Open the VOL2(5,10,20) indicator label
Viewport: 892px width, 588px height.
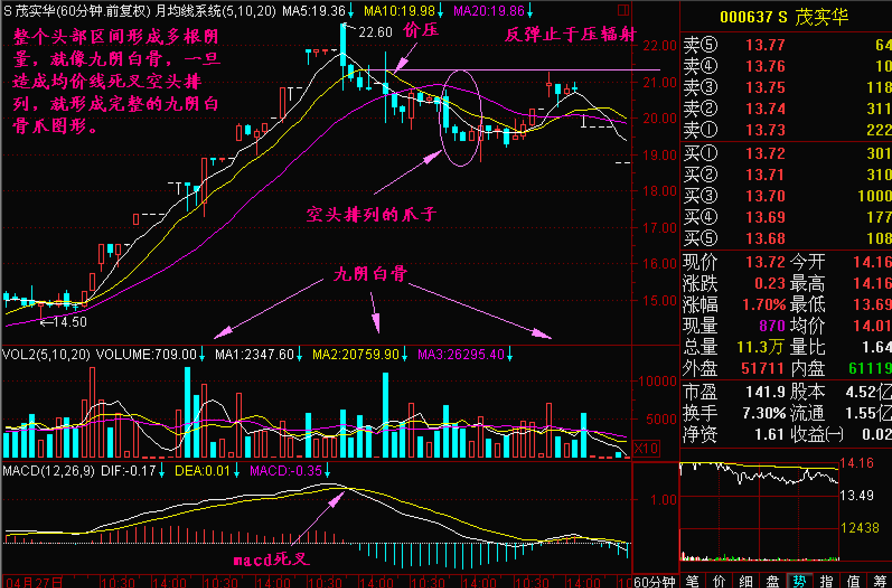46,355
